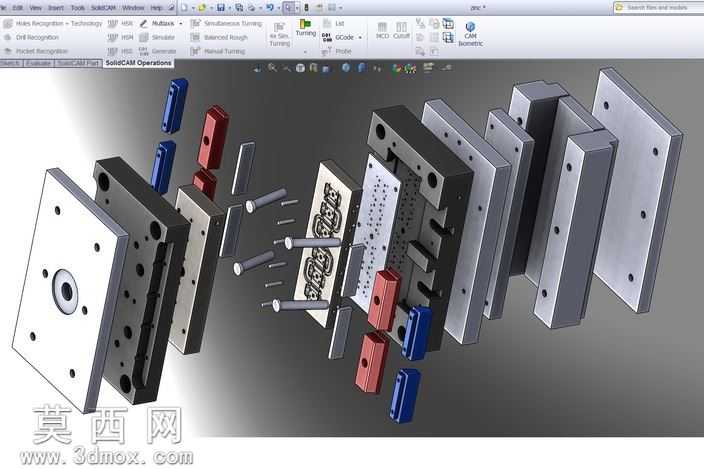This screenshot has height=469, width=704.
Task: Click the Open file icon
Action: coord(202,8)
